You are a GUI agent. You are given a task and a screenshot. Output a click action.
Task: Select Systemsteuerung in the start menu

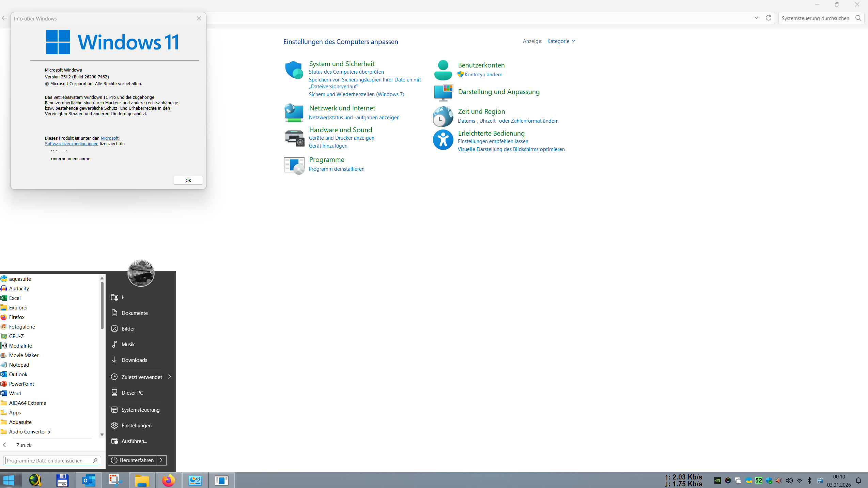[140, 410]
